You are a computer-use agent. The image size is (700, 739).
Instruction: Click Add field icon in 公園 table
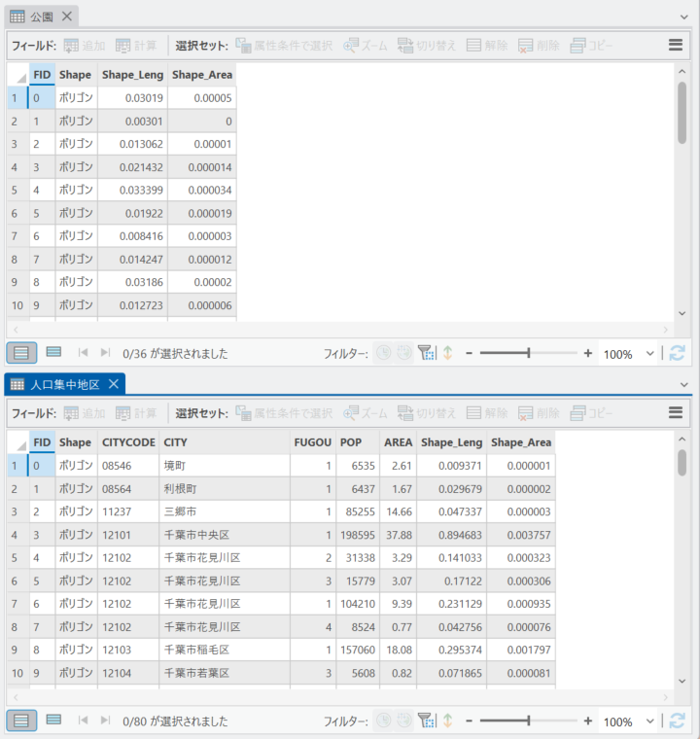tap(84, 46)
